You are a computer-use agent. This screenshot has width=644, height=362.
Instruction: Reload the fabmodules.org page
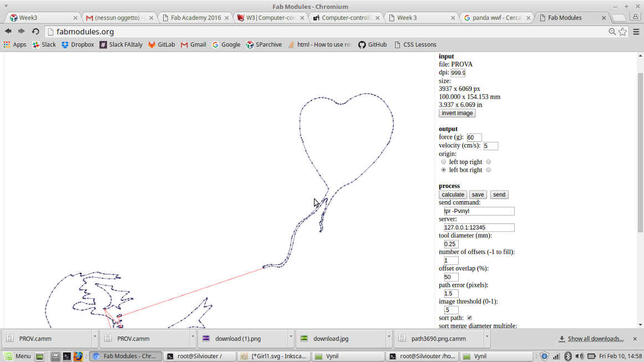pos(36,31)
